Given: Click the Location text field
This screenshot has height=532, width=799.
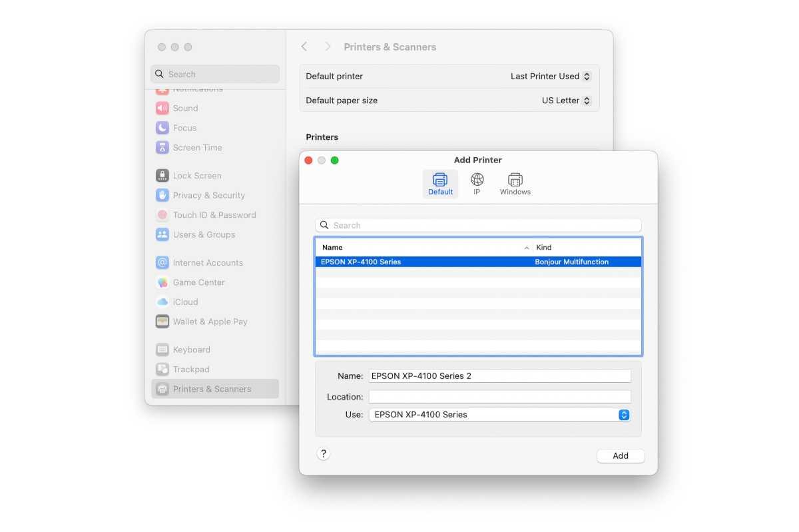Looking at the screenshot, I should pyautogui.click(x=499, y=397).
